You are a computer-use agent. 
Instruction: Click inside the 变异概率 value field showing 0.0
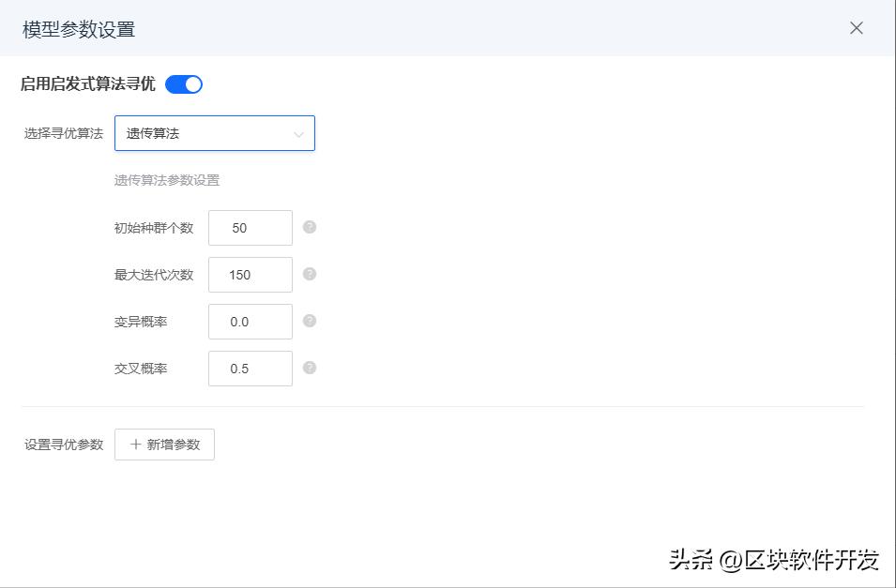[x=250, y=321]
